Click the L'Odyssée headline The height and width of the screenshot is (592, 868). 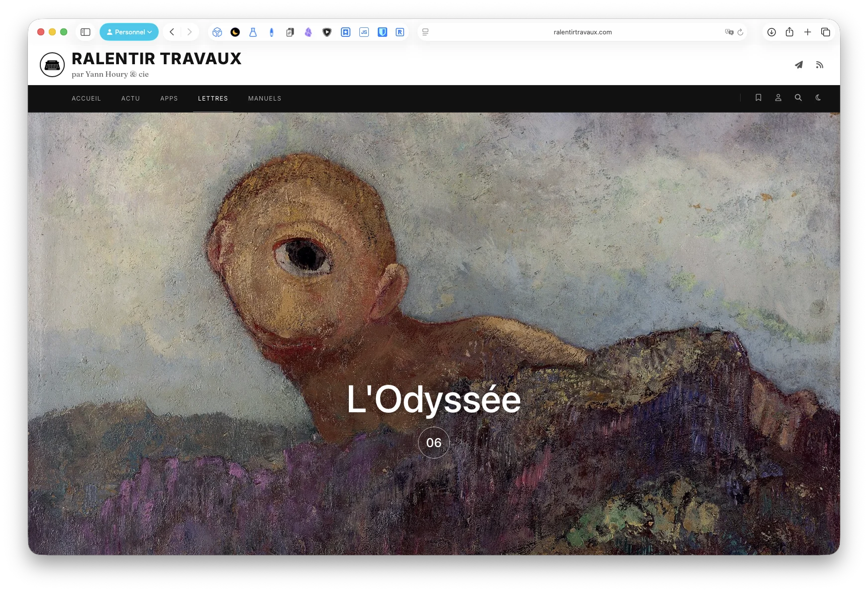[x=434, y=399]
